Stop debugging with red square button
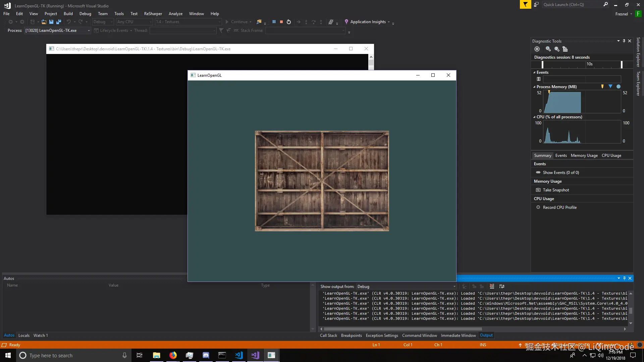The image size is (644, 362). pyautogui.click(x=281, y=22)
